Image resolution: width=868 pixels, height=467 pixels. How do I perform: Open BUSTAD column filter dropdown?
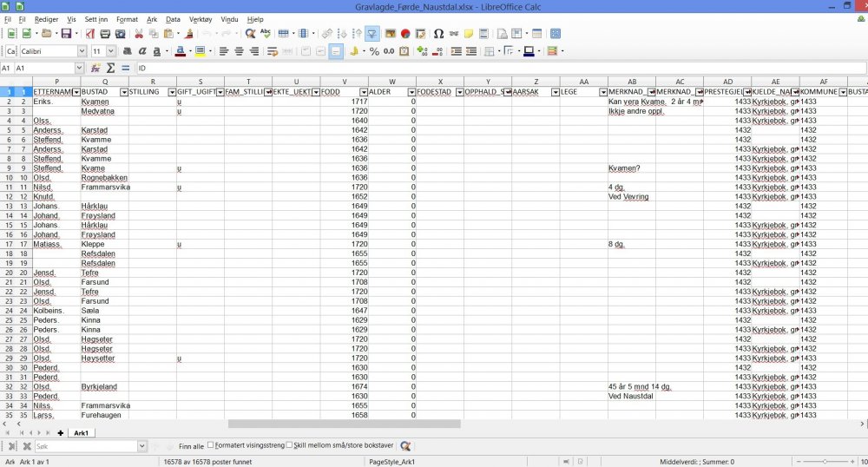(123, 91)
